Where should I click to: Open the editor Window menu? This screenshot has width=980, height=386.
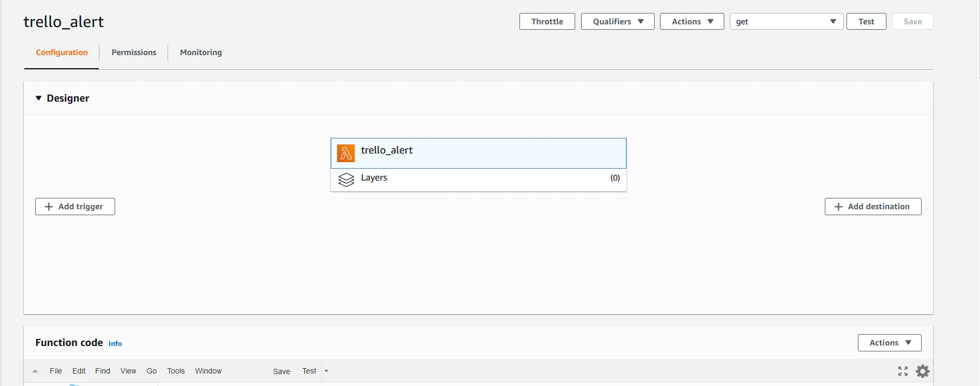tap(208, 371)
